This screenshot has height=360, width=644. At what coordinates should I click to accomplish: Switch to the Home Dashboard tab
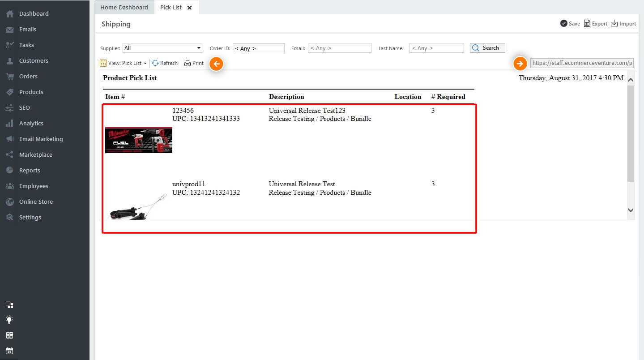124,8
